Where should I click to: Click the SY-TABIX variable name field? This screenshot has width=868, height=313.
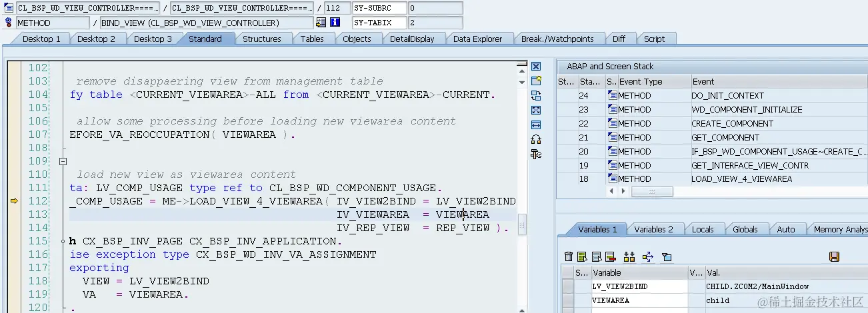pyautogui.click(x=379, y=22)
